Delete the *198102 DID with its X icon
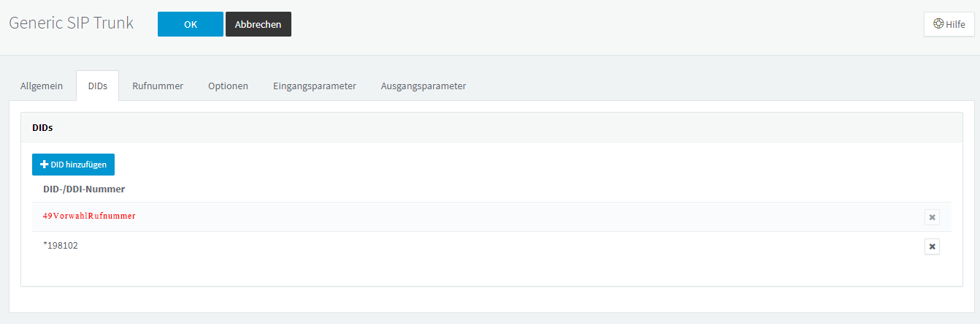Viewport: 980px width, 324px height. [932, 246]
